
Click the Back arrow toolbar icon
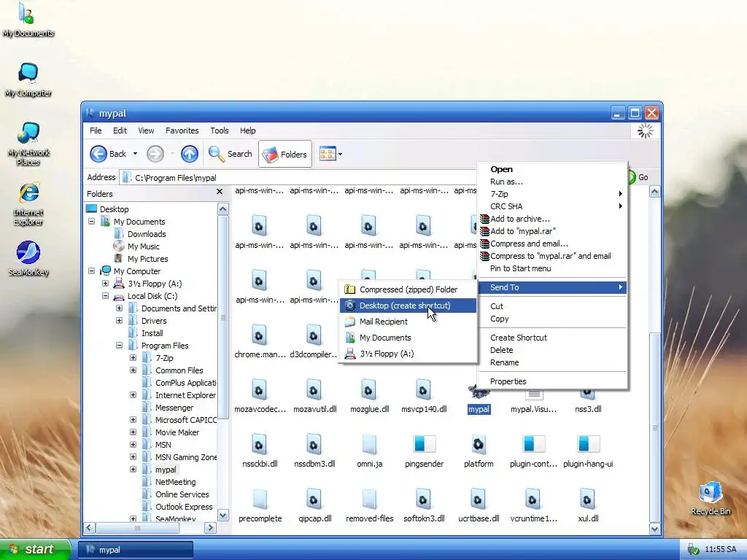point(98,154)
